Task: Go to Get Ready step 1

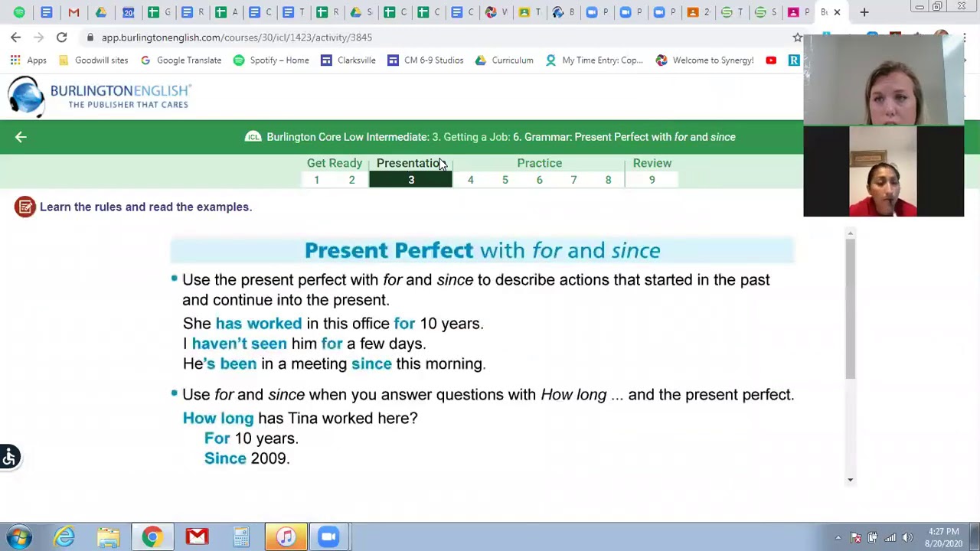Action: click(316, 180)
